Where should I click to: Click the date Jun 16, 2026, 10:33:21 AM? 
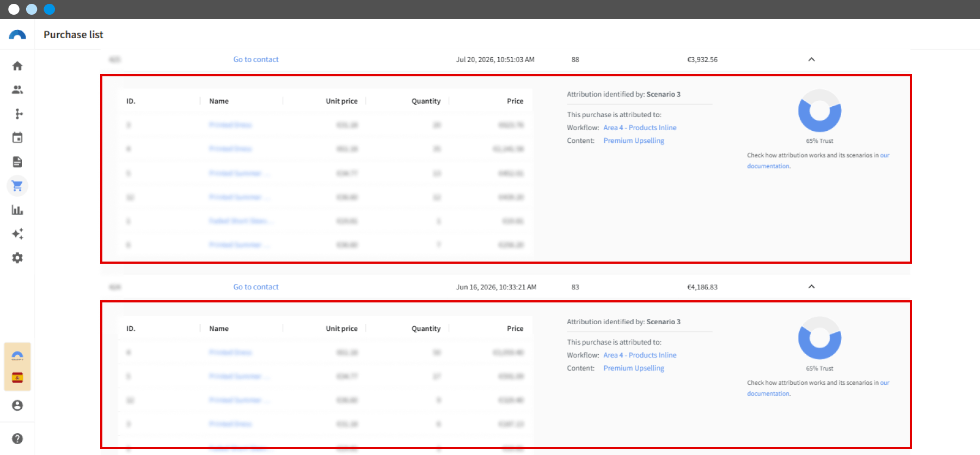point(497,287)
